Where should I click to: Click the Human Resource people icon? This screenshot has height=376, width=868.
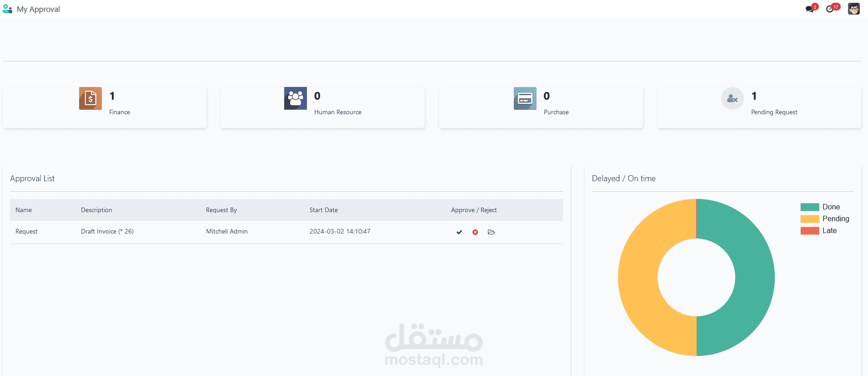click(296, 98)
